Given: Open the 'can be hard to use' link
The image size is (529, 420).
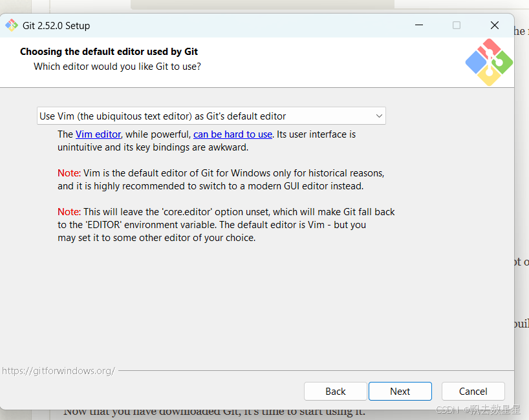Looking at the screenshot, I should (x=232, y=134).
